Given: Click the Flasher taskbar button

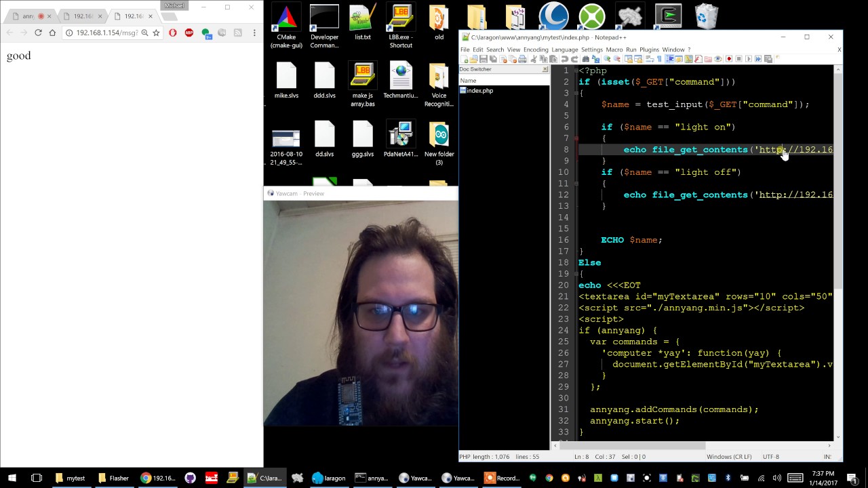Looking at the screenshot, I should tap(113, 478).
